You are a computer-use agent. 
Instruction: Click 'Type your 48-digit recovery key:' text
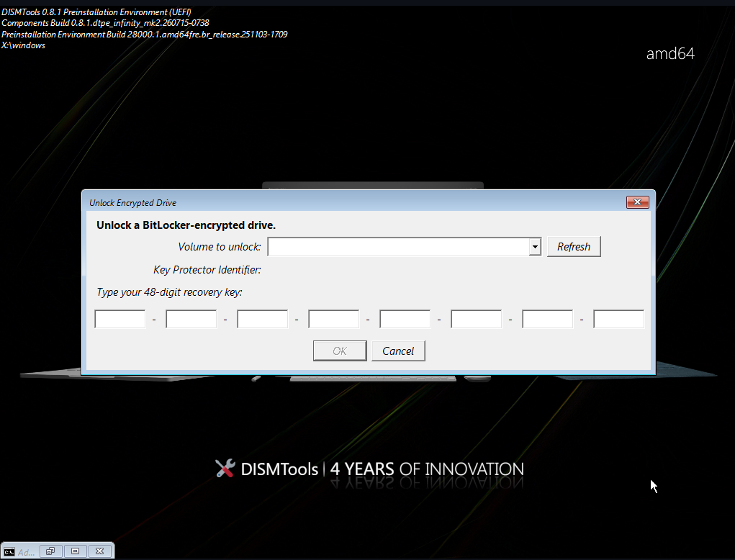(169, 292)
